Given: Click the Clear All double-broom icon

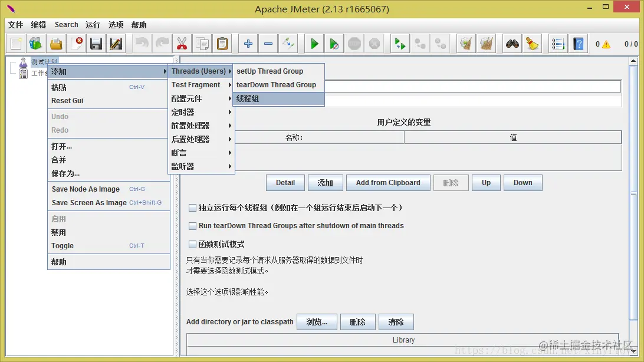Looking at the screenshot, I should 487,44.
